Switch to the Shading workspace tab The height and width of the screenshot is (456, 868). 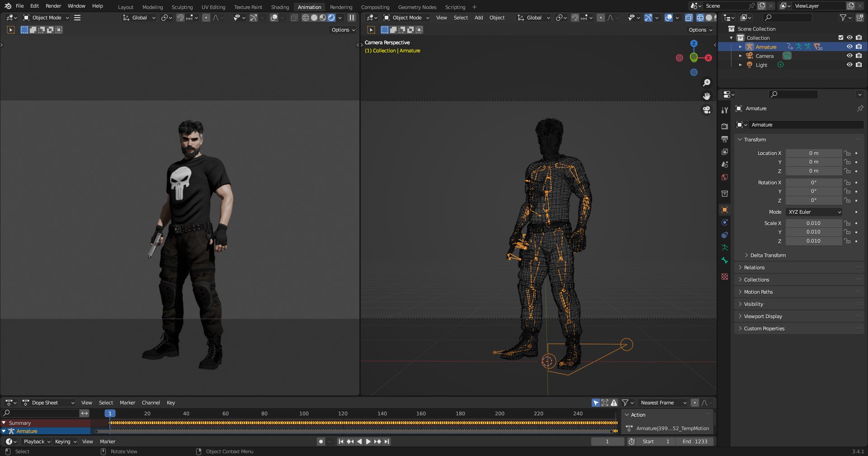coord(280,7)
